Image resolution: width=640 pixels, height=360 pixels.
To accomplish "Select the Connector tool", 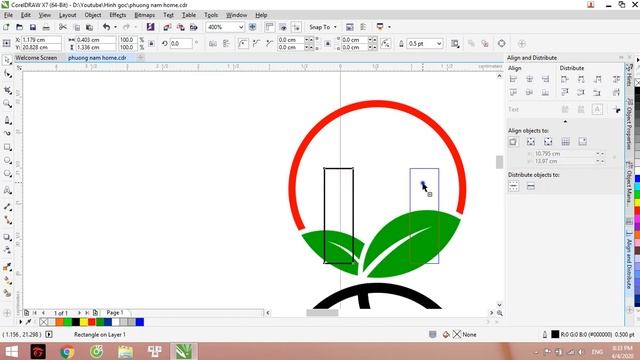I will tap(7, 220).
